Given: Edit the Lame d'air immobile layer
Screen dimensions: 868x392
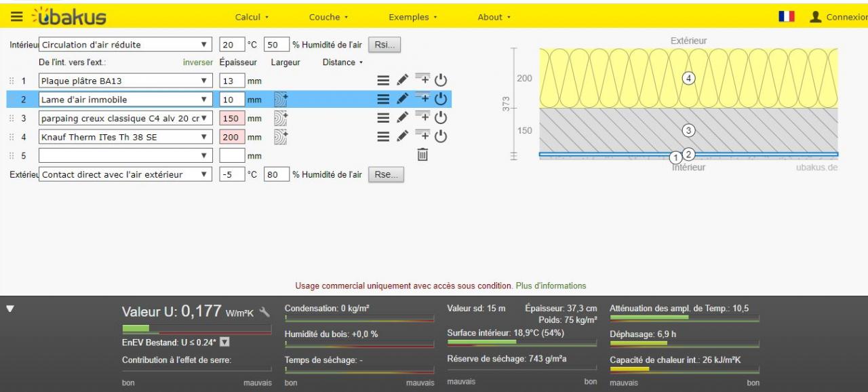Looking at the screenshot, I should (x=402, y=99).
